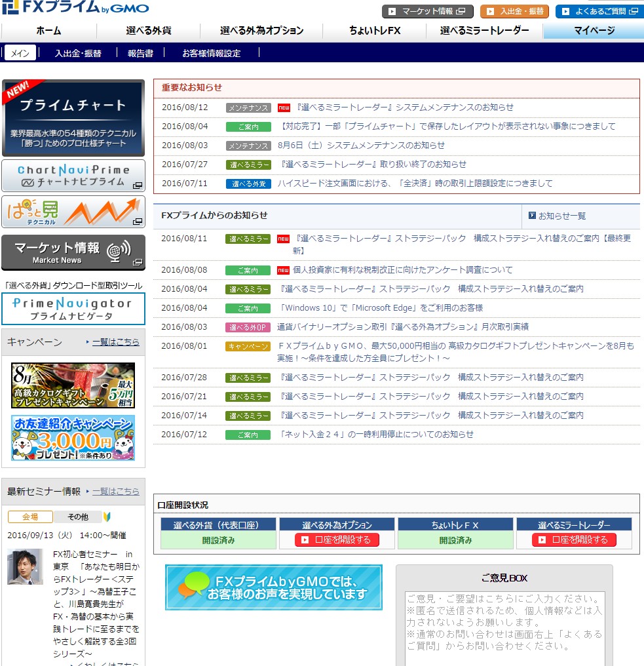The image size is (644, 666).
Task: Open the 2016/07/14 ストラテジーパック notice
Action: (x=430, y=416)
